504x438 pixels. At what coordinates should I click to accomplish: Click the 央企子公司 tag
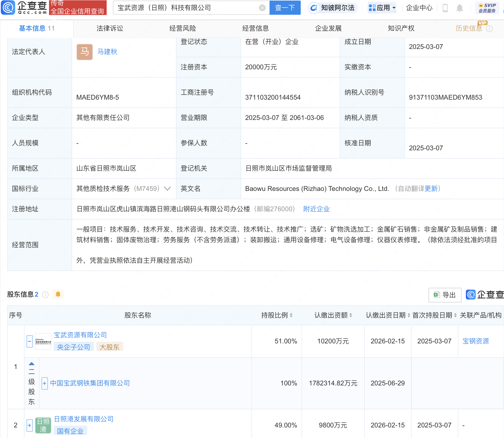tap(74, 347)
